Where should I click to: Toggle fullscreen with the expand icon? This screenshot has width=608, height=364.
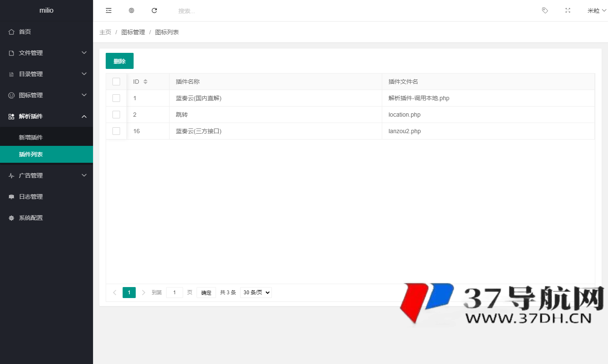[x=568, y=11]
